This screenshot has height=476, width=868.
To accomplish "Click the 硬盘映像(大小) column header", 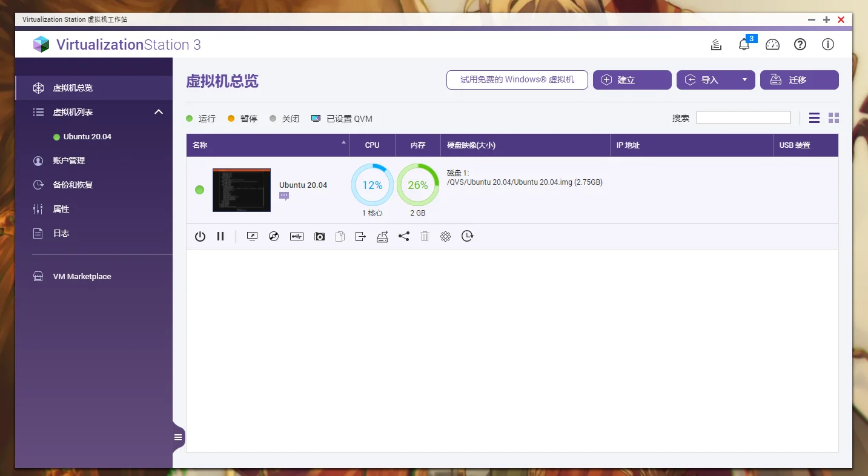I will (525, 145).
